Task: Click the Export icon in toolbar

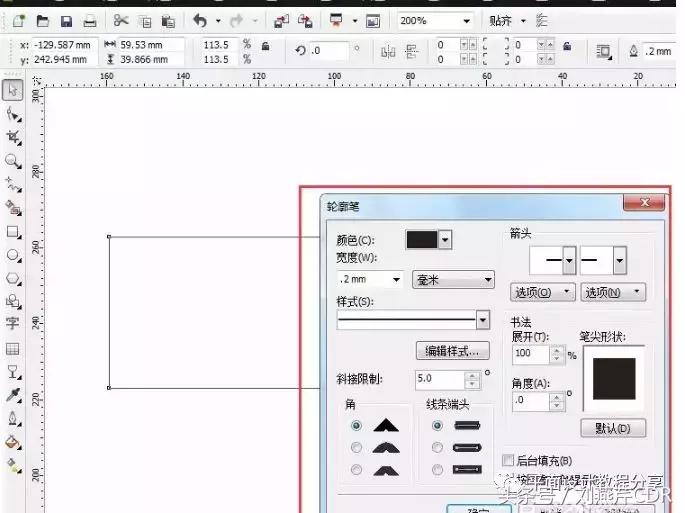Action: coord(305,21)
